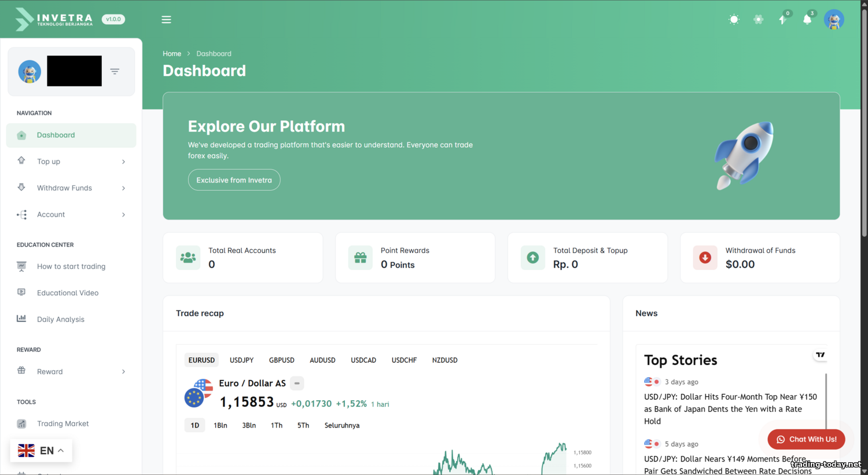Click the Invetra logo

54,19
